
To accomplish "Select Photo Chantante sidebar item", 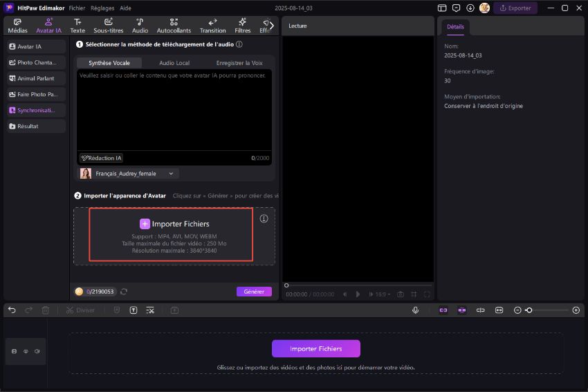I will (35, 62).
